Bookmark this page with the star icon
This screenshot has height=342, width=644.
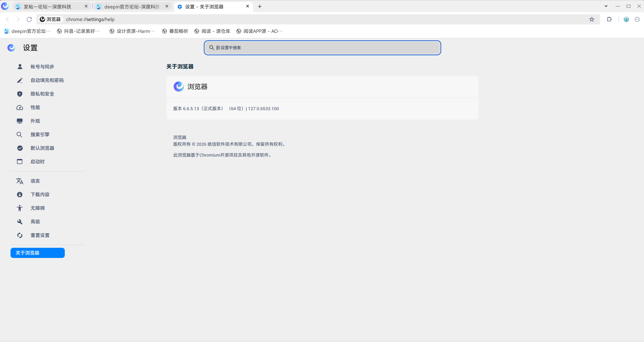[x=592, y=19]
